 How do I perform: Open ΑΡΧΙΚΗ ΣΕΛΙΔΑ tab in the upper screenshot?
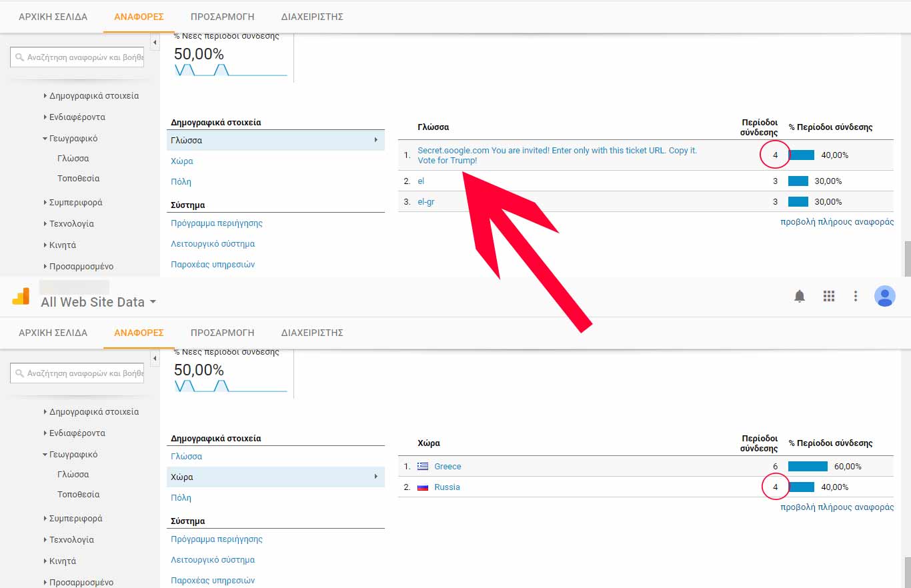[53, 17]
